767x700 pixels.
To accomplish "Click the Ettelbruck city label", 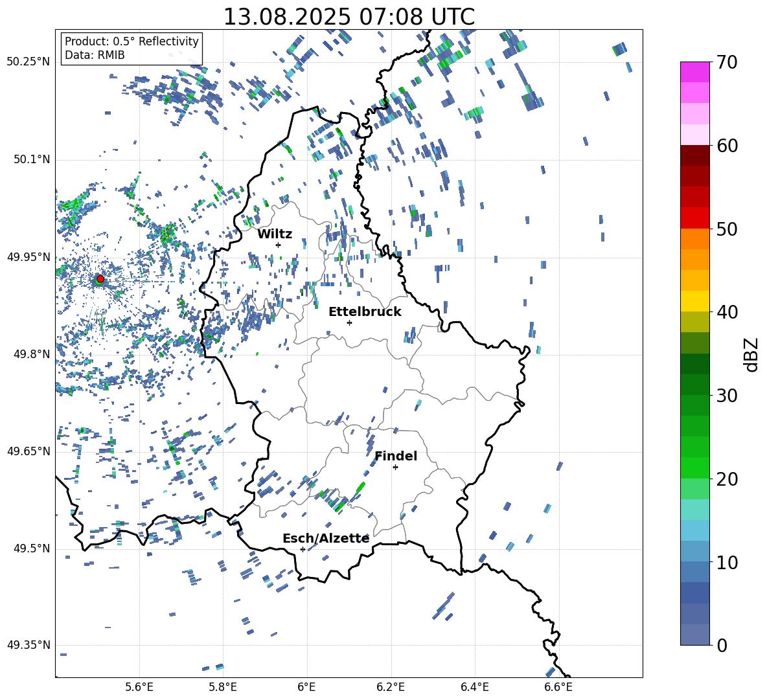I will pyautogui.click(x=365, y=312).
